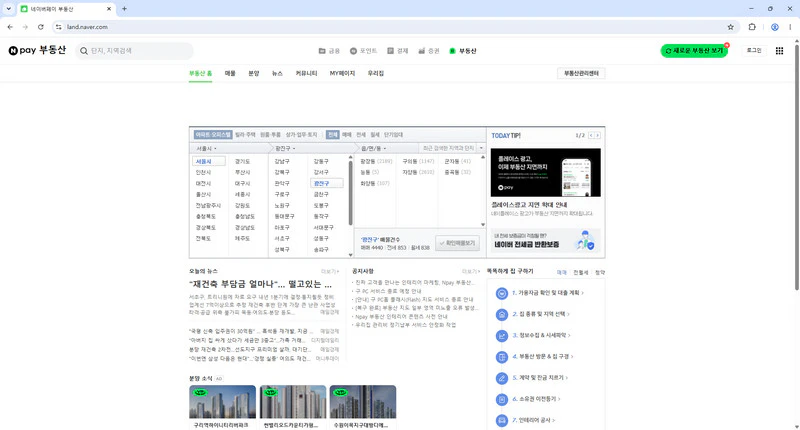
Task: Expand 오늘의 뉴스 더보기 link
Action: (330, 271)
